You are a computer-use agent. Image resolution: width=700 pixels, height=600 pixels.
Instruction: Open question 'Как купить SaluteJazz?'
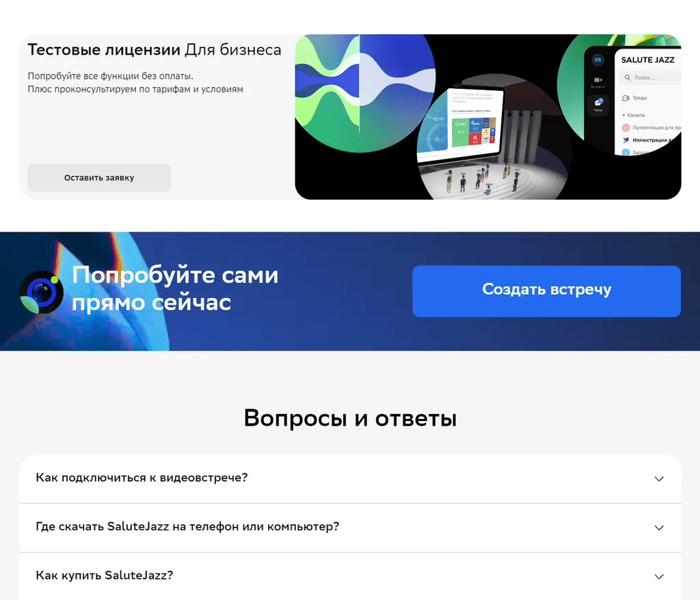pos(104,575)
